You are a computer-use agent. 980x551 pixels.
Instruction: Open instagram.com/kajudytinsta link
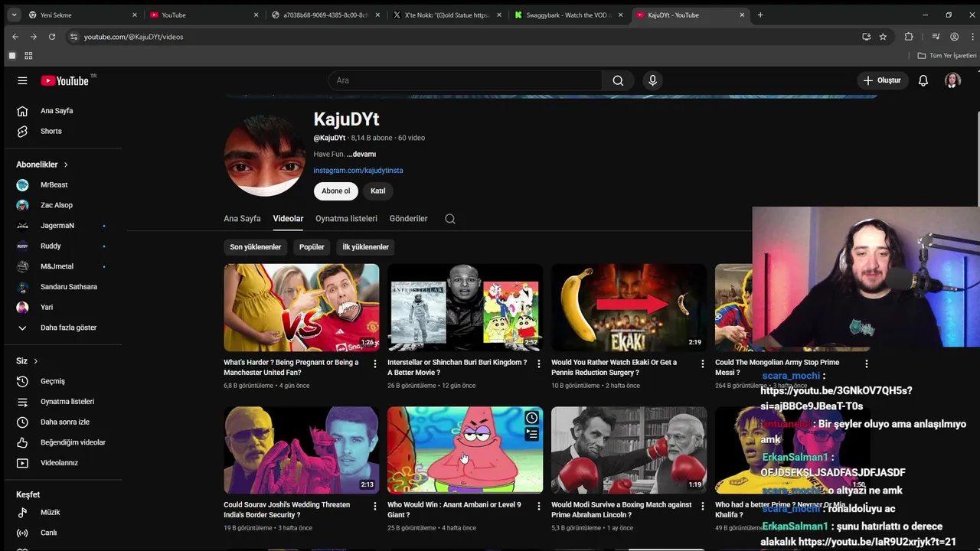tap(358, 171)
